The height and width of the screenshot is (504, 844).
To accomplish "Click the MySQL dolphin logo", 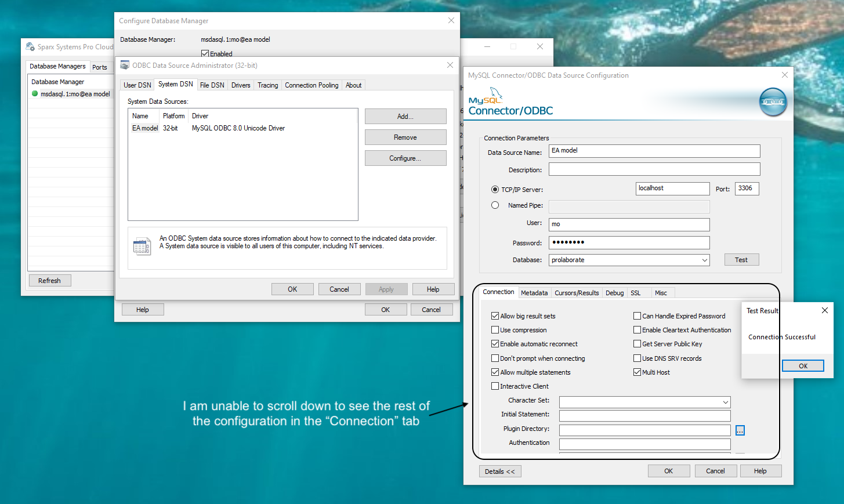I will coord(496,93).
